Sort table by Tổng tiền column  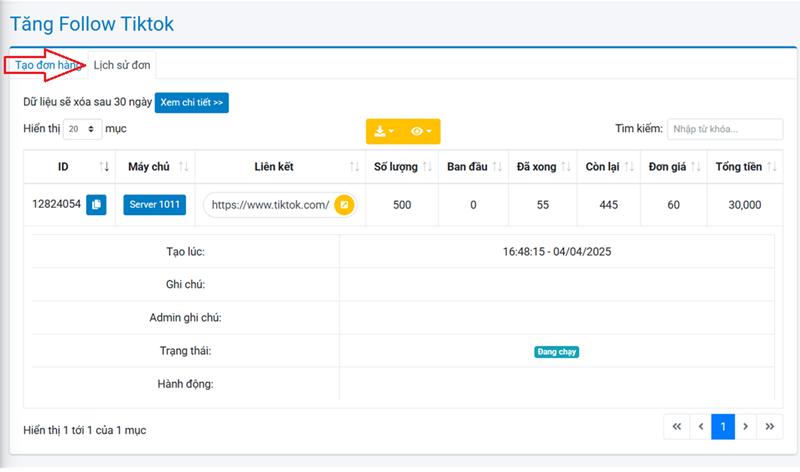click(x=745, y=167)
